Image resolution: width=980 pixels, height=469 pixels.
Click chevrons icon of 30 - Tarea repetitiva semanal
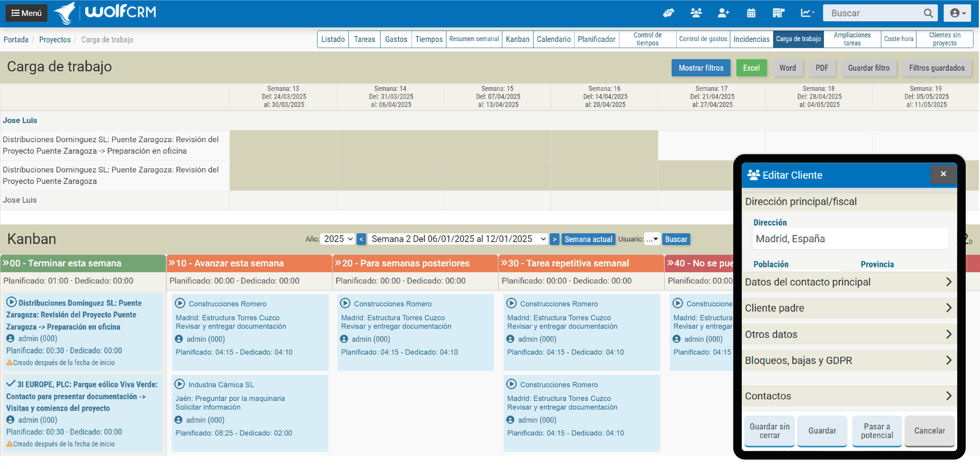pos(504,263)
